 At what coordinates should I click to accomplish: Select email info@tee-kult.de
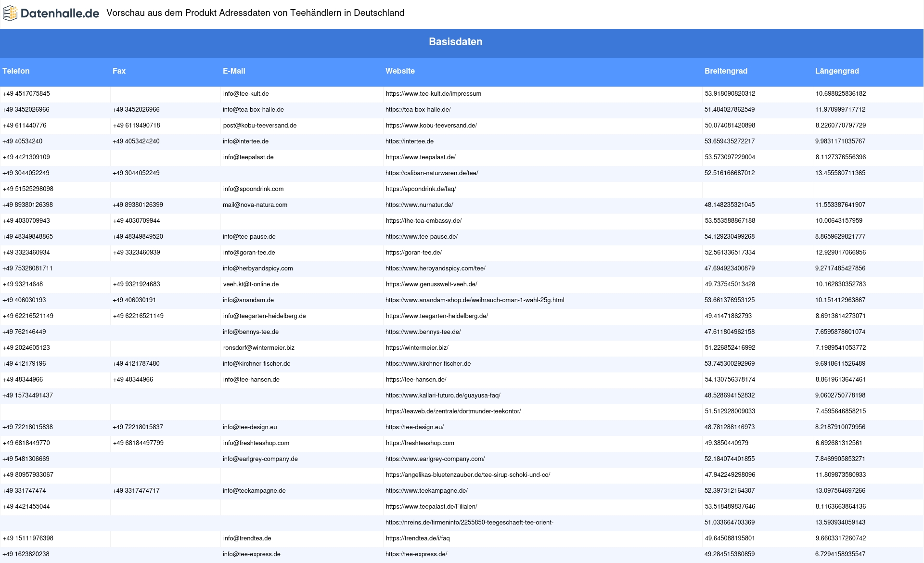[x=246, y=94]
